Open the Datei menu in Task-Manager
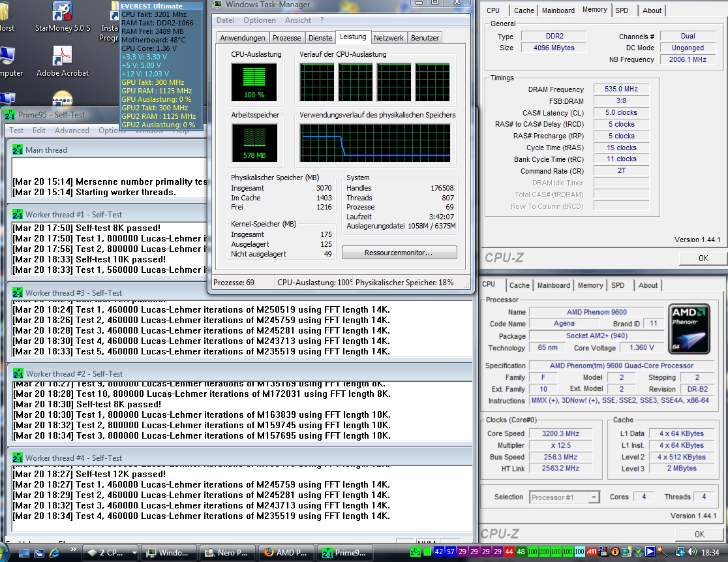 point(225,20)
